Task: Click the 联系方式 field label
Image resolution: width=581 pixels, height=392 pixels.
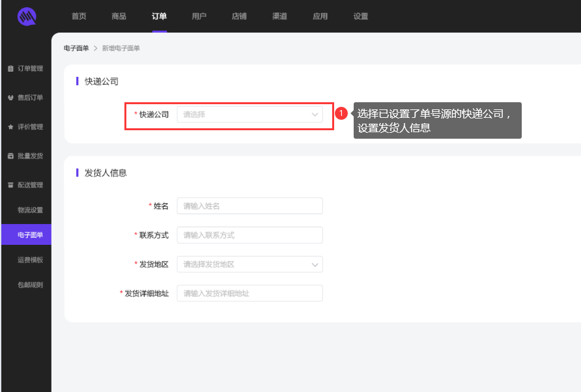Action: pyautogui.click(x=154, y=235)
